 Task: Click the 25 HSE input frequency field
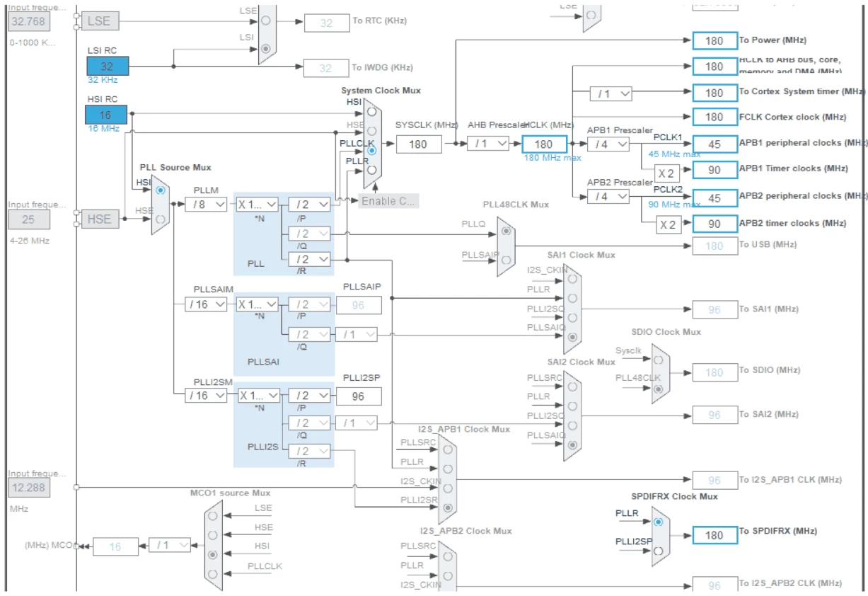28,219
